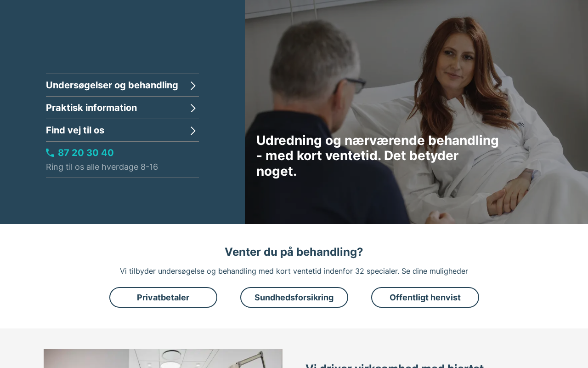Click arrow icon next to Praktisk information
Image resolution: width=588 pixels, height=368 pixels.
pos(193,108)
